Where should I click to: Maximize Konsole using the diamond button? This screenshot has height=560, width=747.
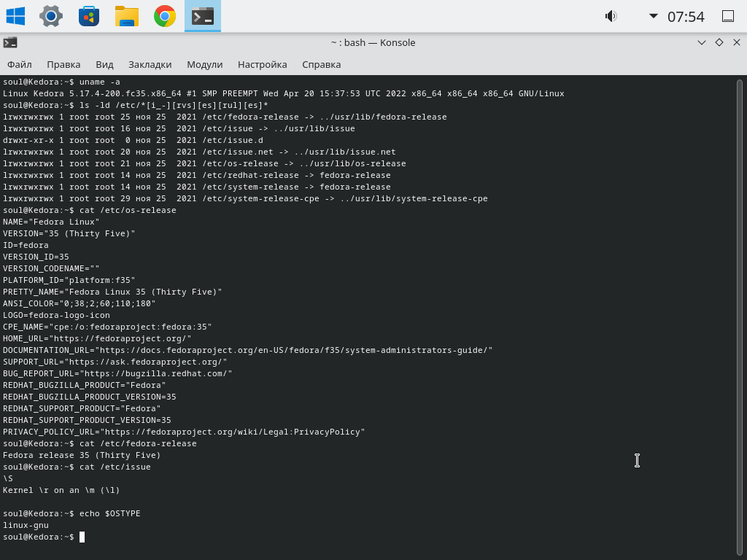pyautogui.click(x=719, y=42)
